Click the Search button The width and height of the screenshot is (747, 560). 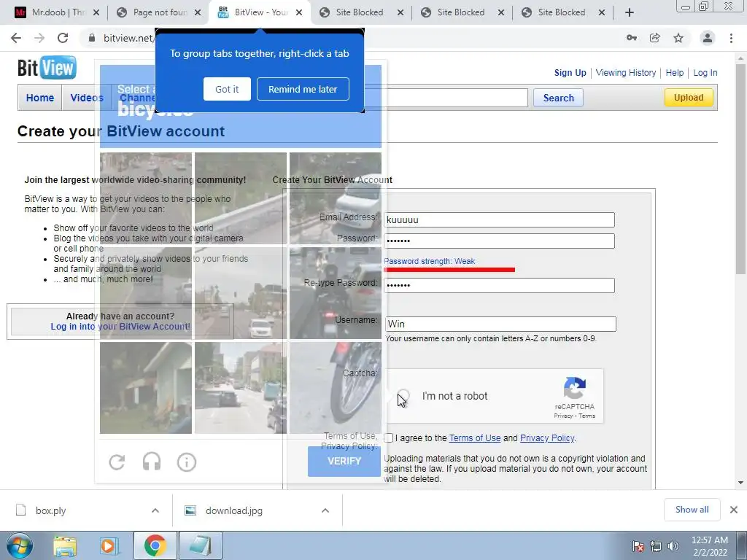558,98
